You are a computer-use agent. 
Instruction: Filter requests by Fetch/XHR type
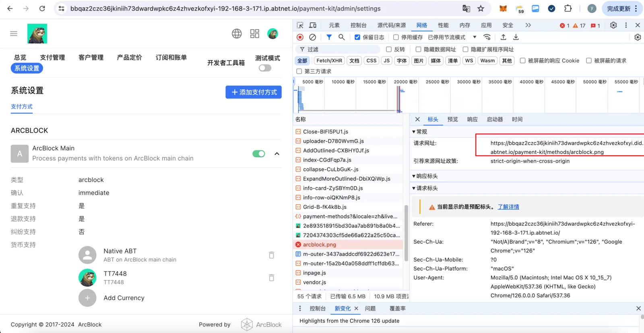coord(329,61)
